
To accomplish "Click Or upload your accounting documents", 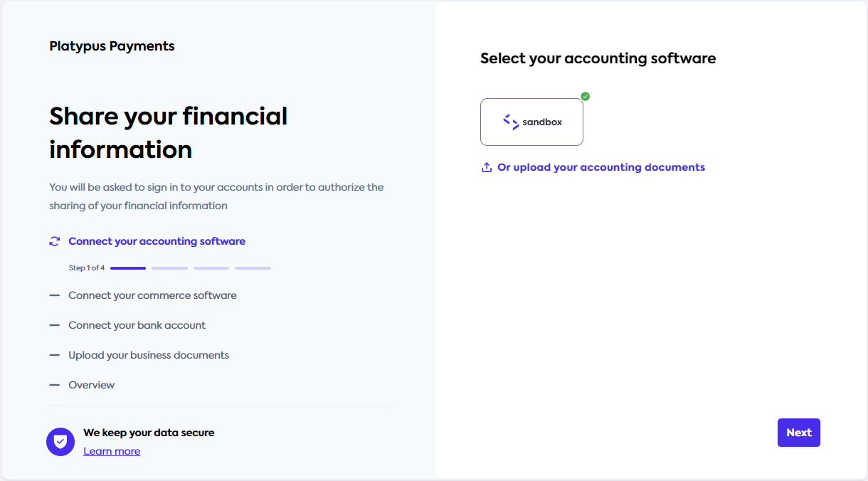I will tap(601, 166).
